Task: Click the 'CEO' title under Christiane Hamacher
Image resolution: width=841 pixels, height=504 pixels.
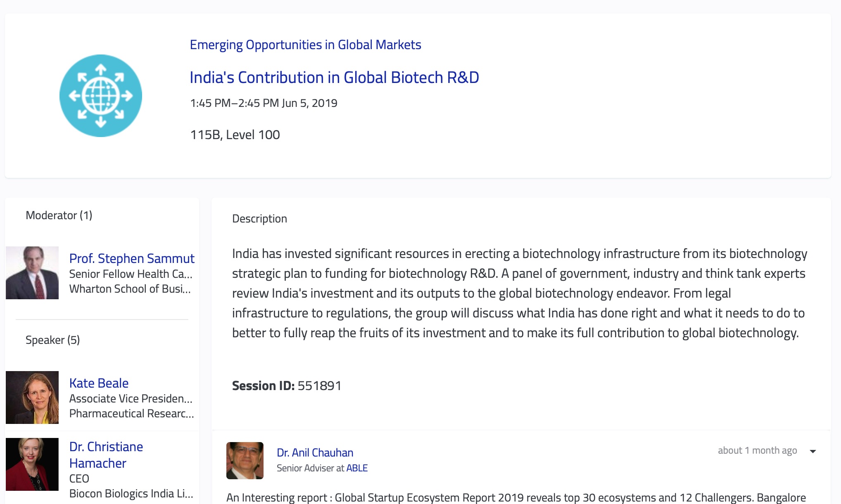Action: pos(79,479)
